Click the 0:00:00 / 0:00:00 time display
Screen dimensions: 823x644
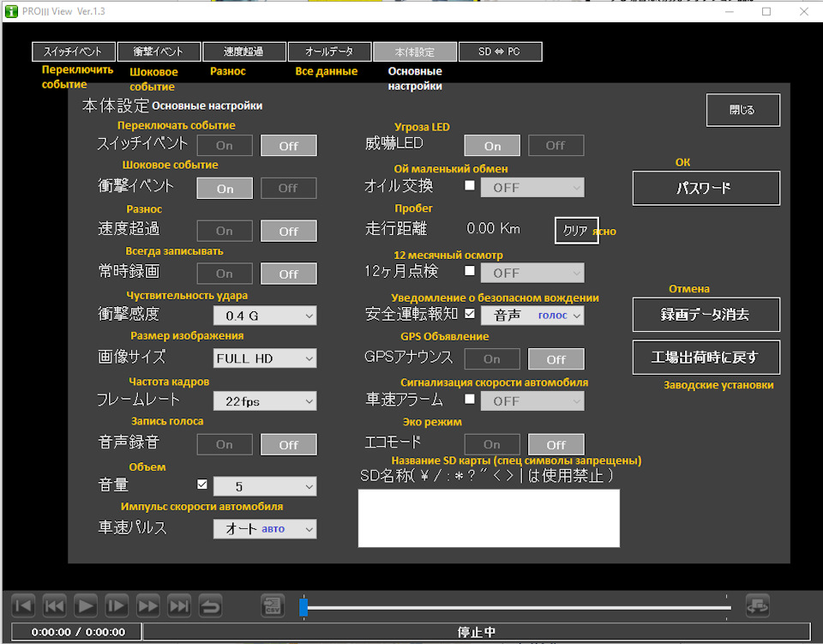pyautogui.click(x=77, y=632)
